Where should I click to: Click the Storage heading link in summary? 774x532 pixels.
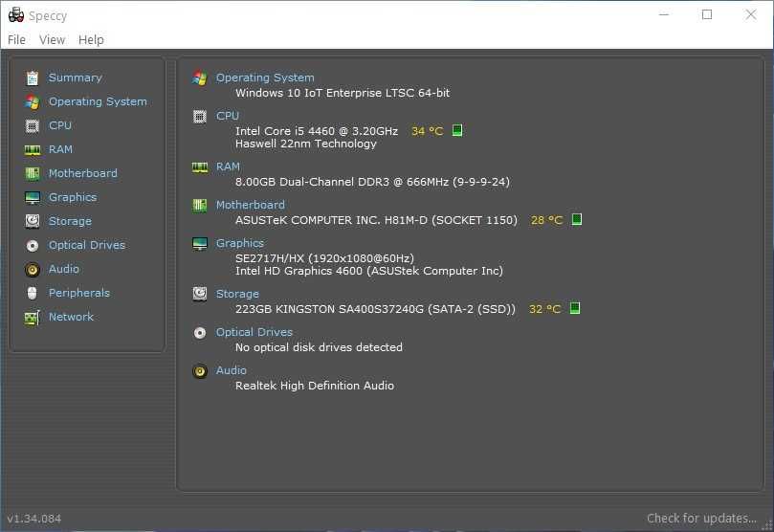coord(237,294)
